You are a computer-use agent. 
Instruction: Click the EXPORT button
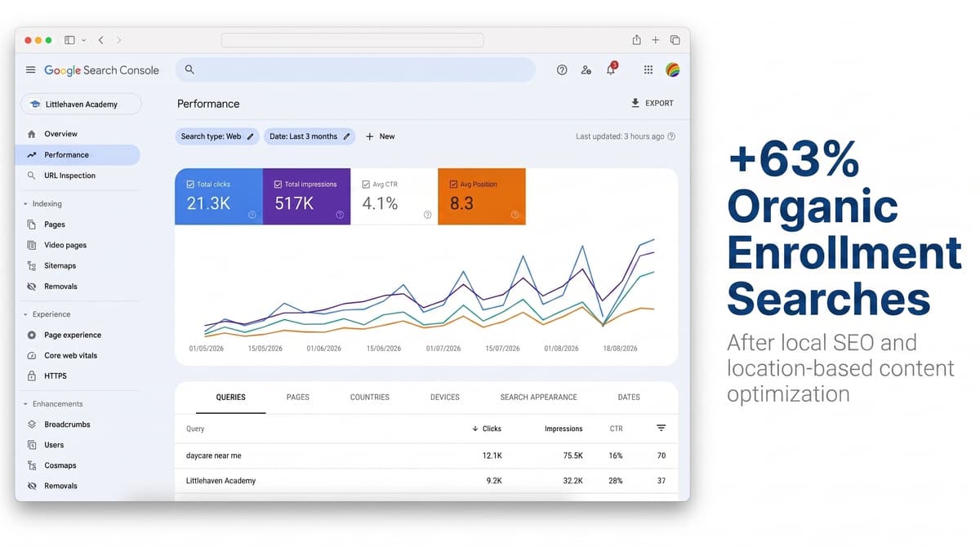(653, 104)
